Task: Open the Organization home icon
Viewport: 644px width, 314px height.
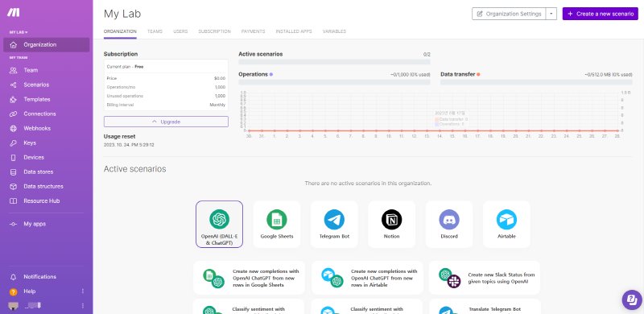Action: click(x=14, y=45)
